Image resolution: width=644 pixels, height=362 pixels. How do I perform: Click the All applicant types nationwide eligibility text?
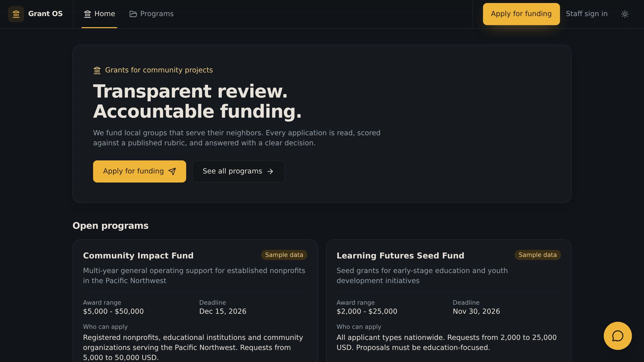click(x=447, y=343)
